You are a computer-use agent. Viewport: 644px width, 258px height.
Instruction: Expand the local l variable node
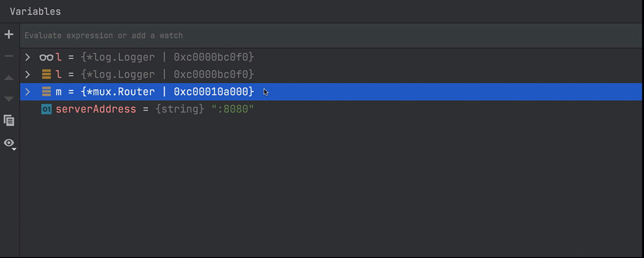27,74
